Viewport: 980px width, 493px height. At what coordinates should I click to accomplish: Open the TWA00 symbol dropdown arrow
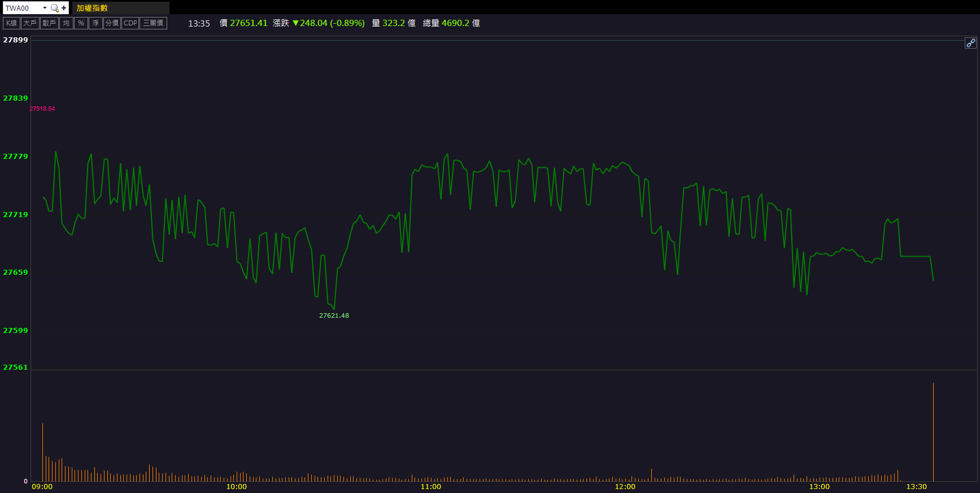point(45,8)
